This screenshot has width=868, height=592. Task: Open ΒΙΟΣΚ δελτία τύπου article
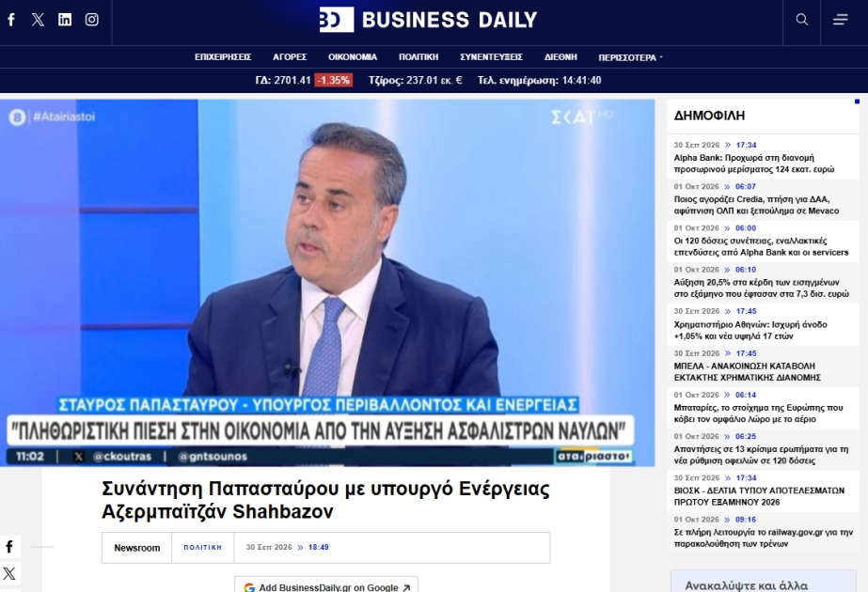pyautogui.click(x=759, y=496)
